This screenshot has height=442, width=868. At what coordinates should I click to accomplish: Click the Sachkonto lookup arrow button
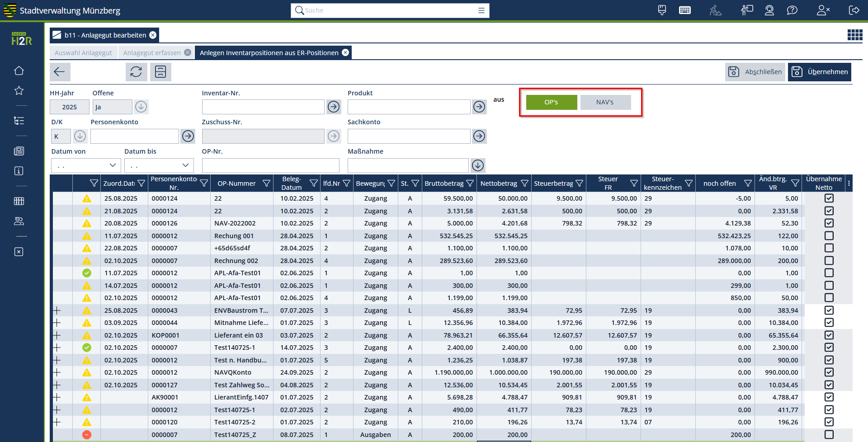pyautogui.click(x=479, y=136)
